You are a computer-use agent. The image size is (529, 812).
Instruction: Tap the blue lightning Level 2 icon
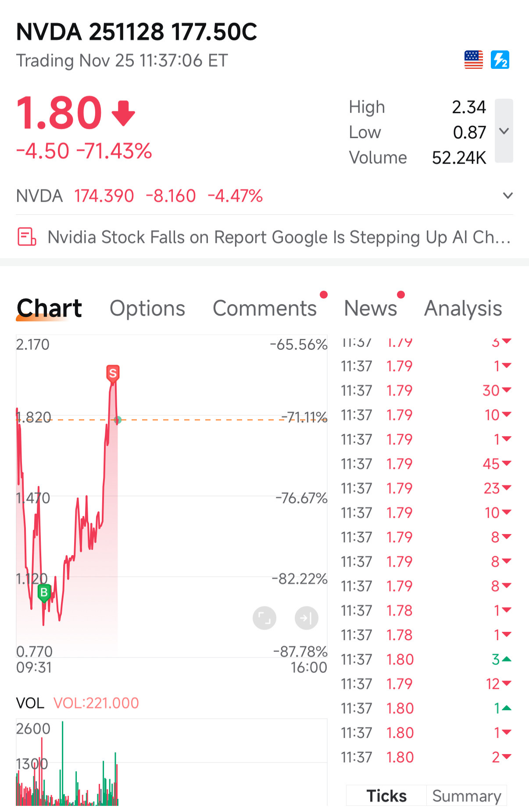500,60
